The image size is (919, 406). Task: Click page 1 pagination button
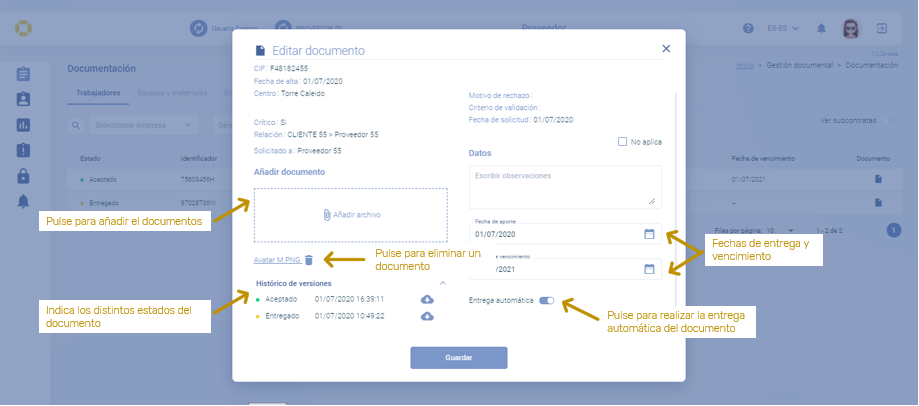[893, 230]
